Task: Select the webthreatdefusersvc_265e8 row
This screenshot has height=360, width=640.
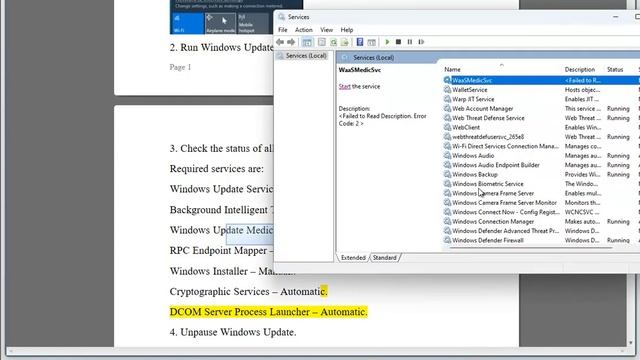Action: point(541,137)
